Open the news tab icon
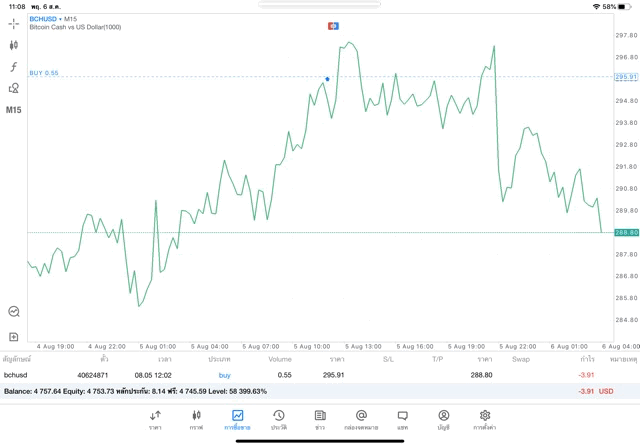Screen dimensions: 640x447 click(x=320, y=419)
